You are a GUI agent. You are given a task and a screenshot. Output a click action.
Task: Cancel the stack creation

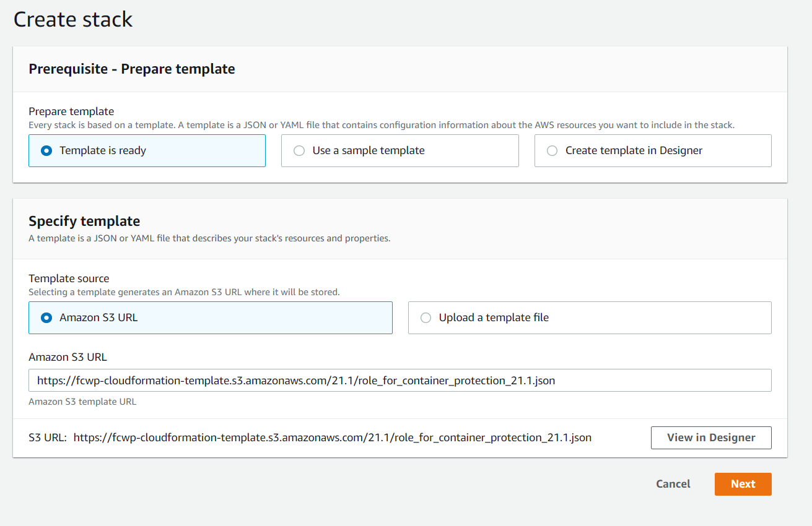(673, 484)
